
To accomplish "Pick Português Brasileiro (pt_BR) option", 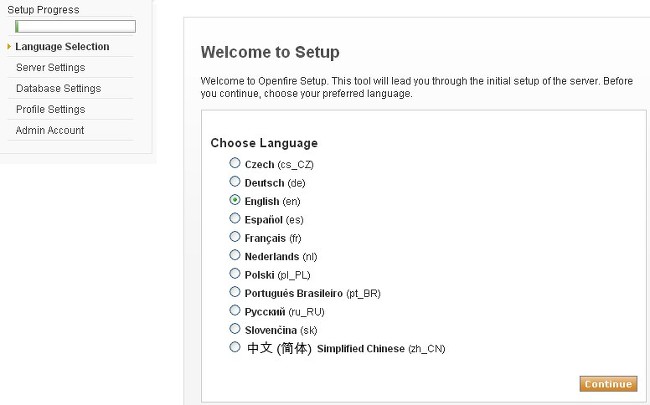I will tap(235, 292).
